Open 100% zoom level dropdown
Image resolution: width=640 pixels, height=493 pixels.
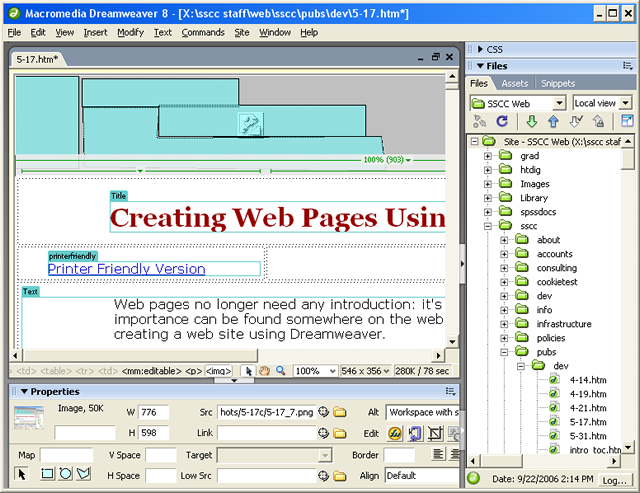pos(332,371)
